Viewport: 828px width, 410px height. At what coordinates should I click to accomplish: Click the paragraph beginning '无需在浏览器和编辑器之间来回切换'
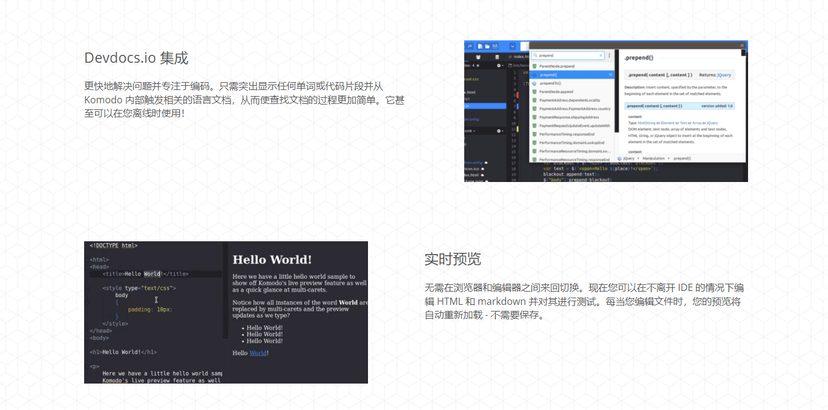pos(585,302)
